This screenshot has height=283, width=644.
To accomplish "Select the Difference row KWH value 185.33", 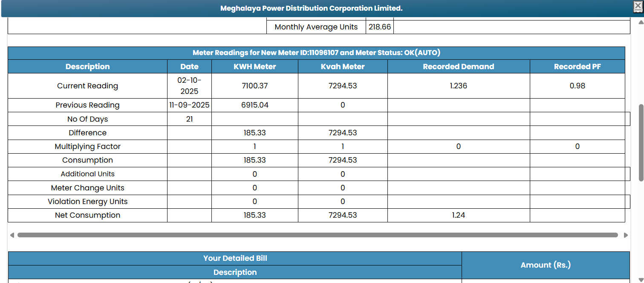I will (x=255, y=133).
